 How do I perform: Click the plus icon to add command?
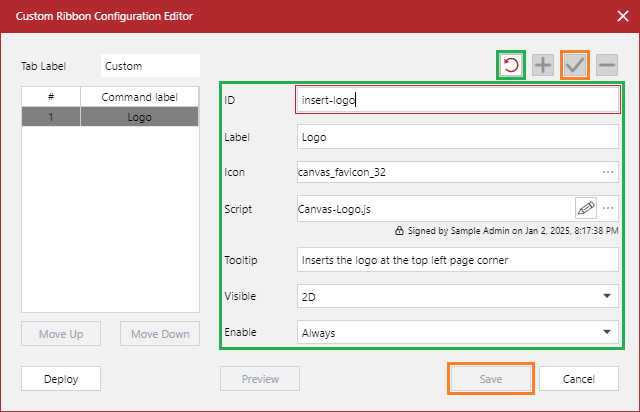coord(542,66)
